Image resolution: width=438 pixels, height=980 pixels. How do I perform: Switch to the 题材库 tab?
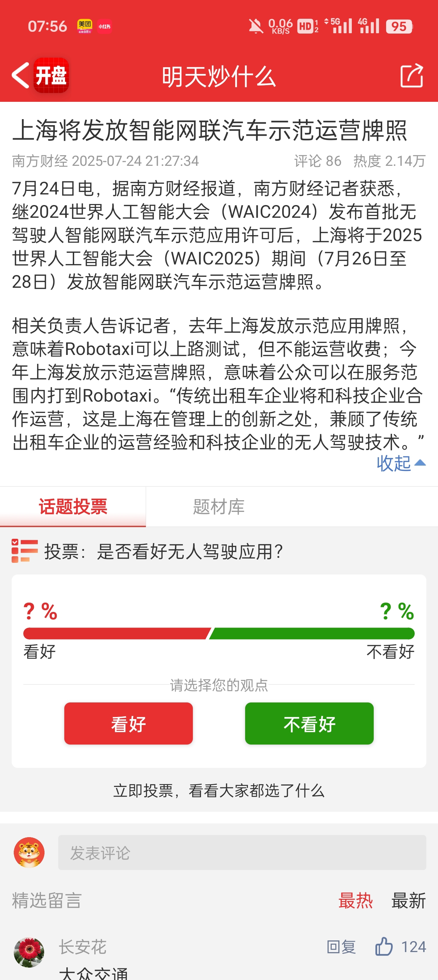(x=219, y=507)
